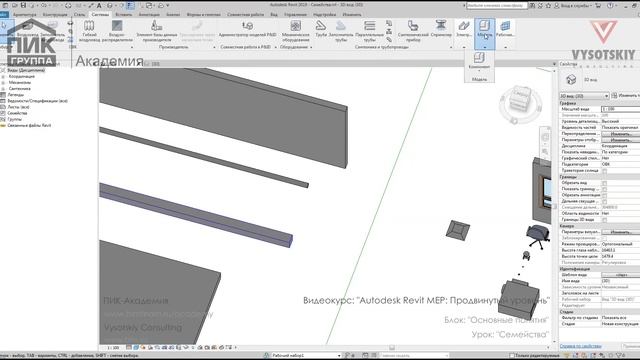
Task: Expand the Sheets (Листы) tree node
Action: 3,107
